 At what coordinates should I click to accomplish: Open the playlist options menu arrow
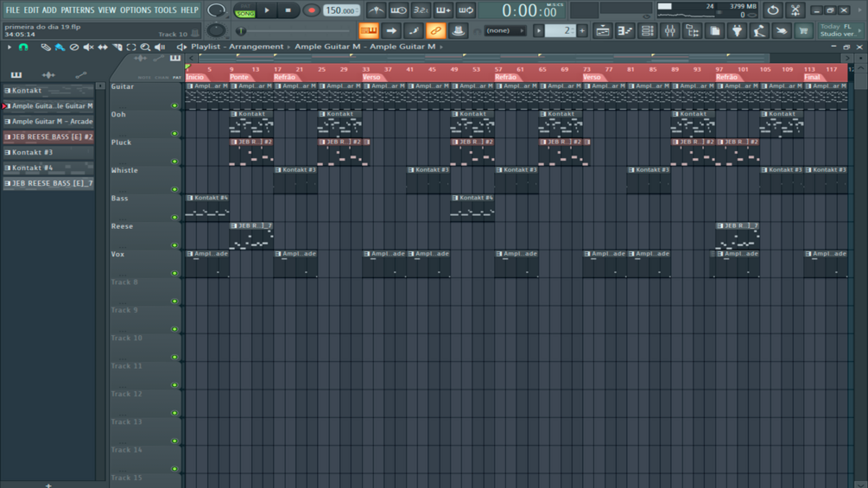click(9, 47)
